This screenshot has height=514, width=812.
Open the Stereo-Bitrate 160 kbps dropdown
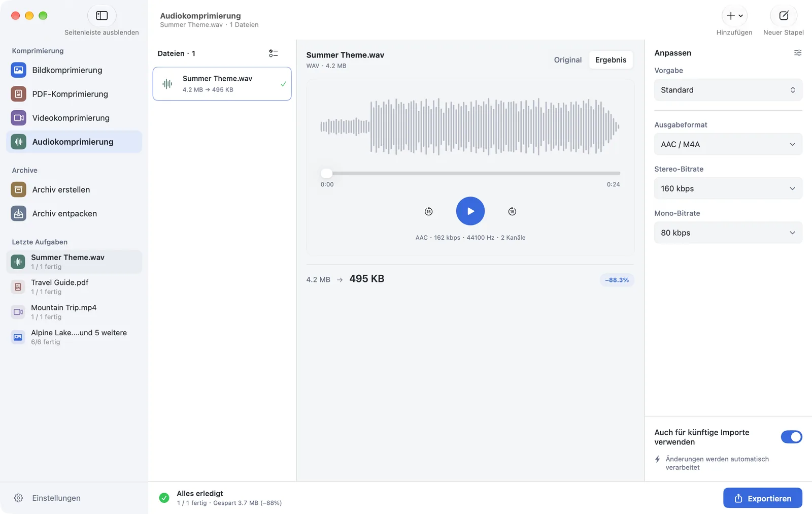pyautogui.click(x=728, y=188)
